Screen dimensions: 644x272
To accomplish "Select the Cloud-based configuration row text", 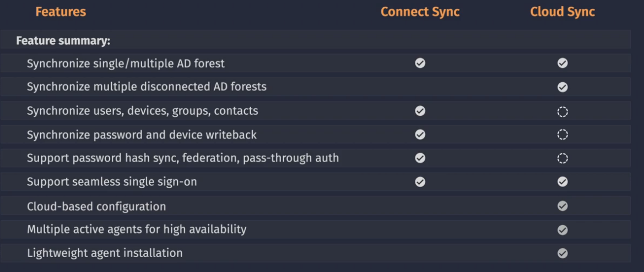I will pyautogui.click(x=96, y=206).
